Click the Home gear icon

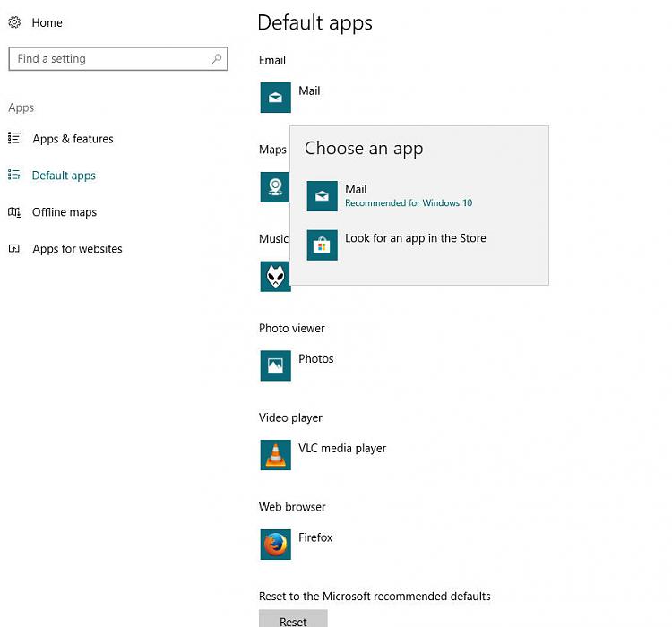(14, 22)
